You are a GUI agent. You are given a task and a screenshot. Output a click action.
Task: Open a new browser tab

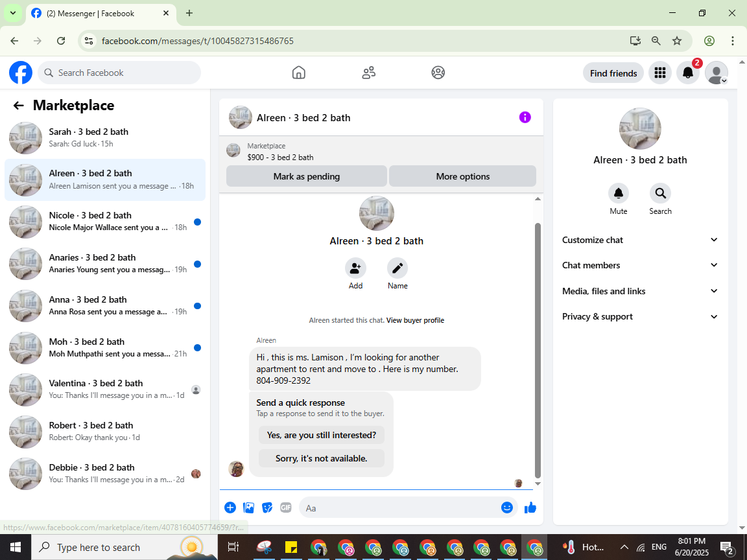pos(189,14)
